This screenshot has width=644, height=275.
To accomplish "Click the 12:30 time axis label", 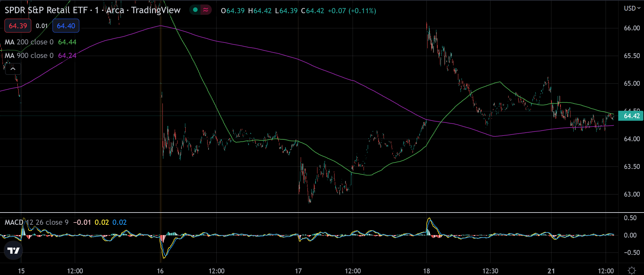I will [490, 271].
